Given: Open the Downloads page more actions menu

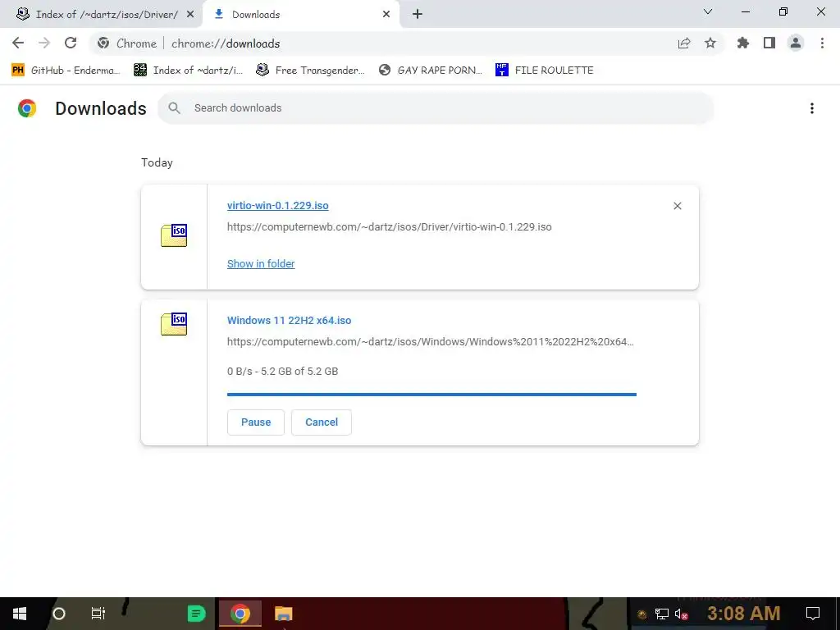Looking at the screenshot, I should pyautogui.click(x=812, y=108).
